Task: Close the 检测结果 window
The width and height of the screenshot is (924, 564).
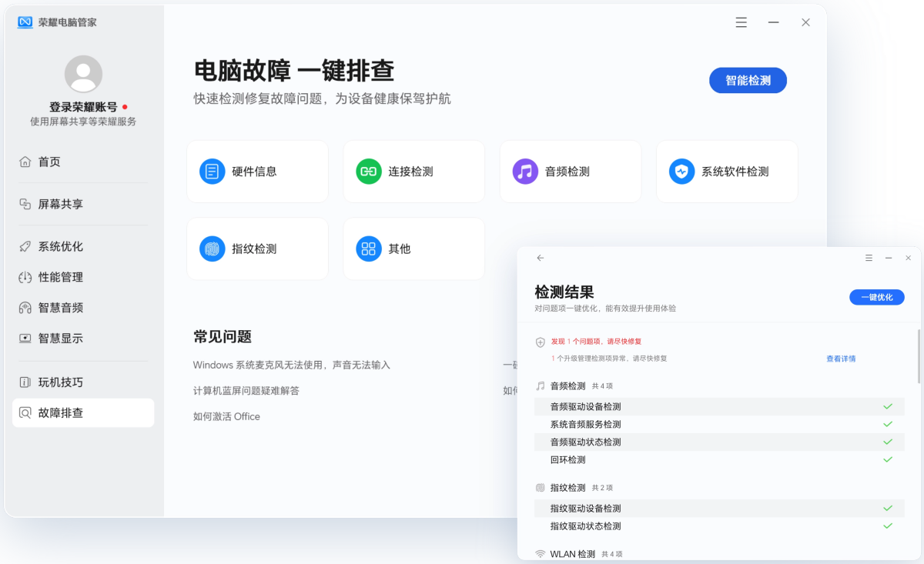Action: pyautogui.click(x=908, y=258)
